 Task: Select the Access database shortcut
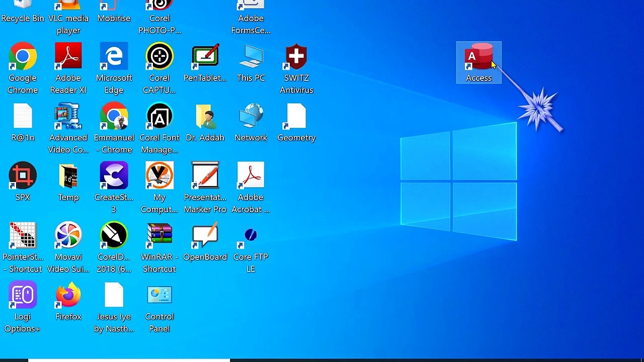(x=478, y=63)
